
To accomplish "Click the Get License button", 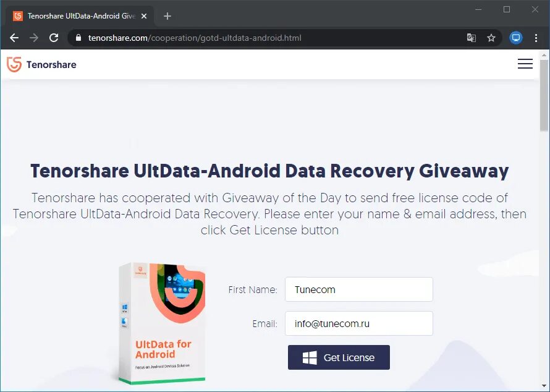I will pyautogui.click(x=339, y=357).
